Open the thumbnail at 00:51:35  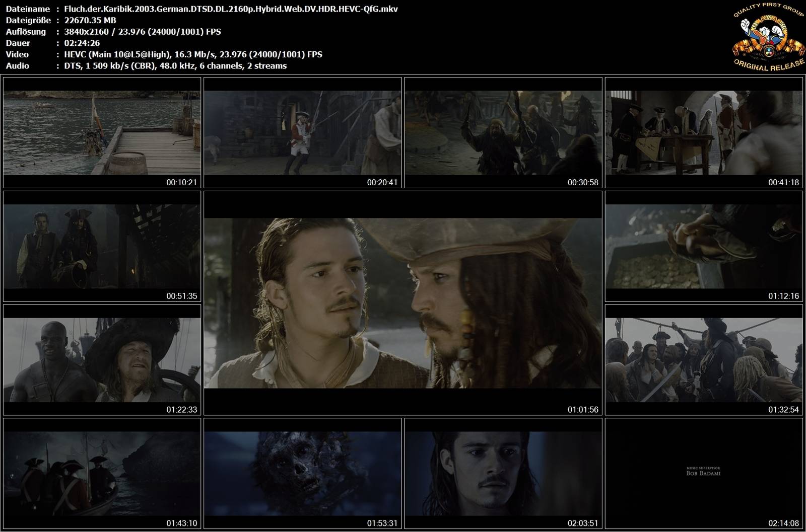pos(102,246)
